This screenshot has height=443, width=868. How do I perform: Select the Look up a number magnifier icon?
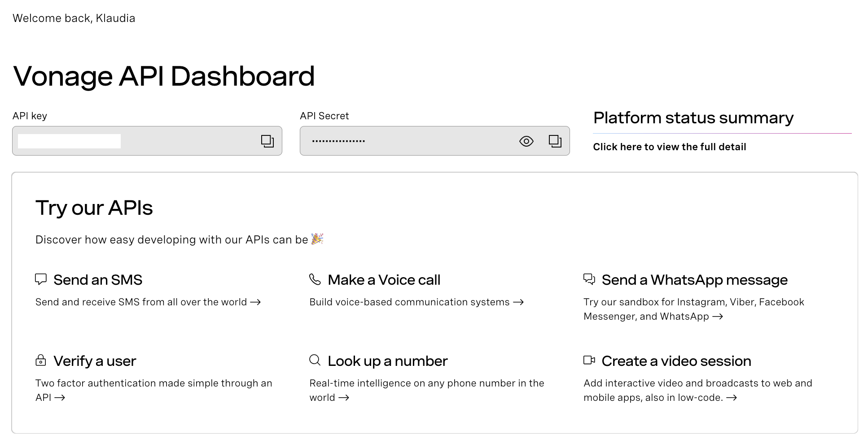coord(315,360)
